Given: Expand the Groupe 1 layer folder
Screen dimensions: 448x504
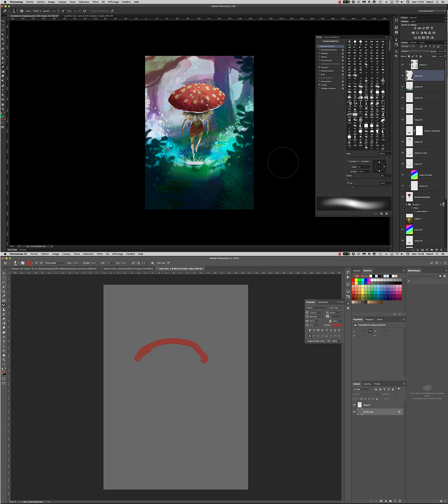Looking at the screenshot, I should (x=407, y=205).
